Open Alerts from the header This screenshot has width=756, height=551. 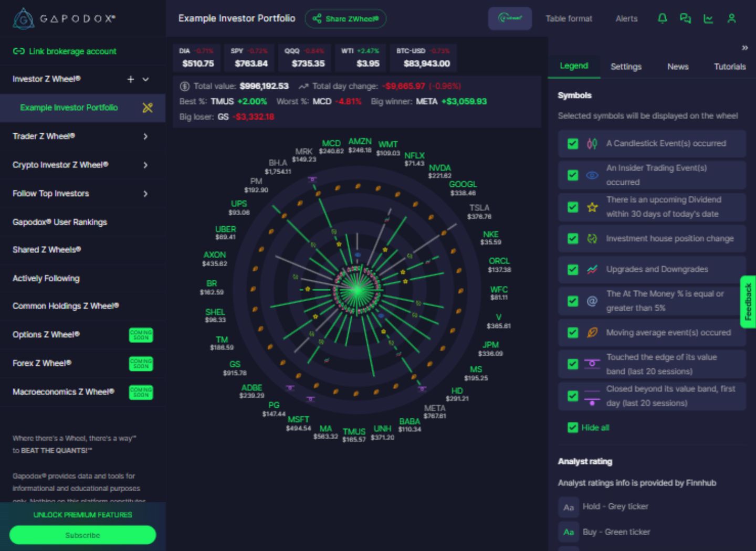point(626,19)
